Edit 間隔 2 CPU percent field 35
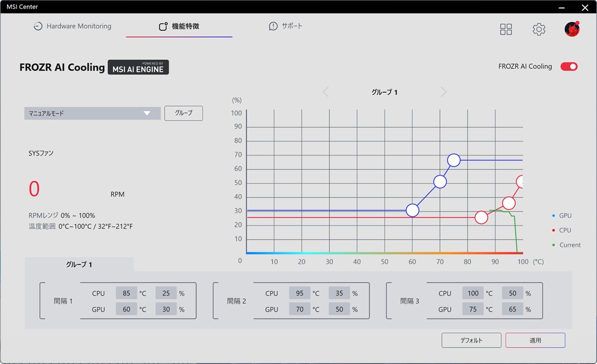The width and height of the screenshot is (597, 364). tap(339, 294)
